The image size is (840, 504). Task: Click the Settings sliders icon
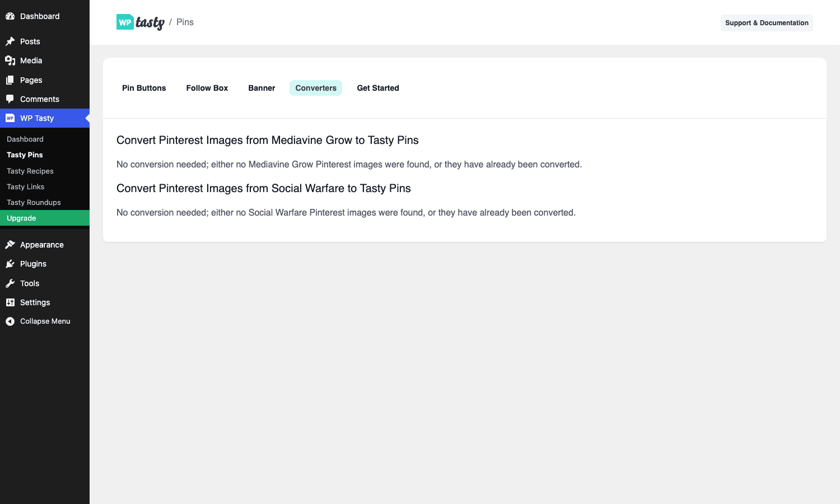point(10,302)
